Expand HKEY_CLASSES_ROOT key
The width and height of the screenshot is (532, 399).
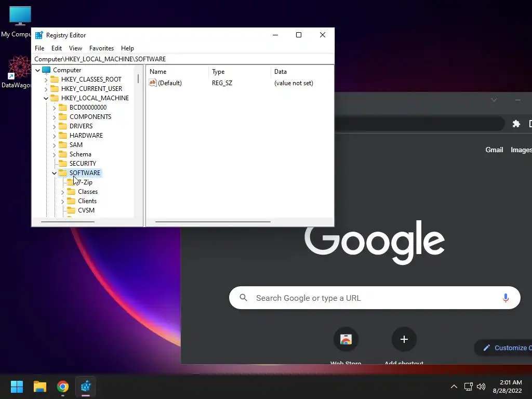(x=46, y=79)
